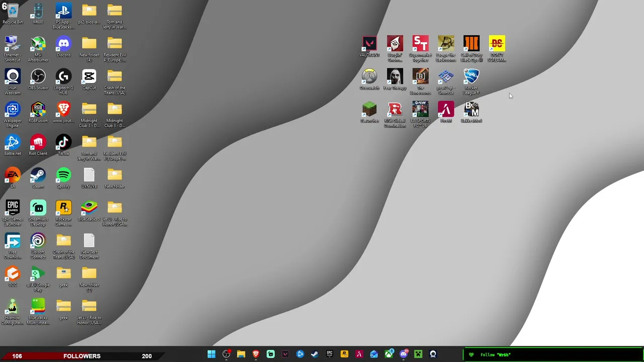644x362 pixels.
Task: Open Epic Games icon in taskbar
Action: coord(330,354)
